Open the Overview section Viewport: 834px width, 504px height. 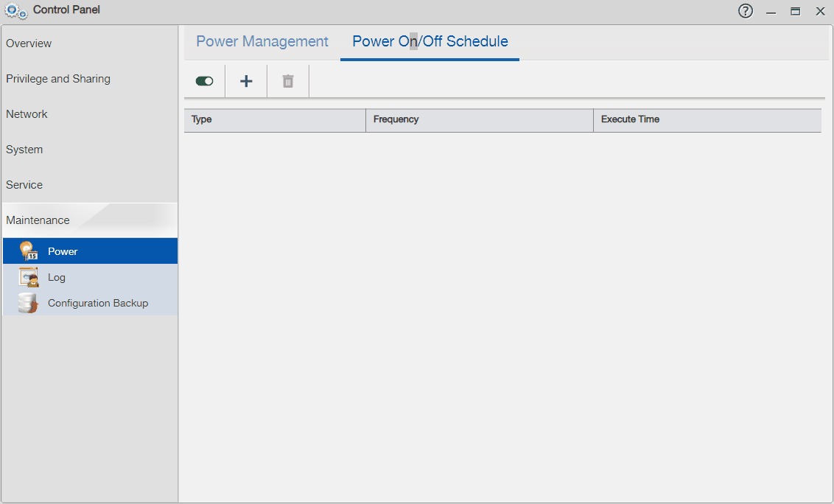[90, 43]
